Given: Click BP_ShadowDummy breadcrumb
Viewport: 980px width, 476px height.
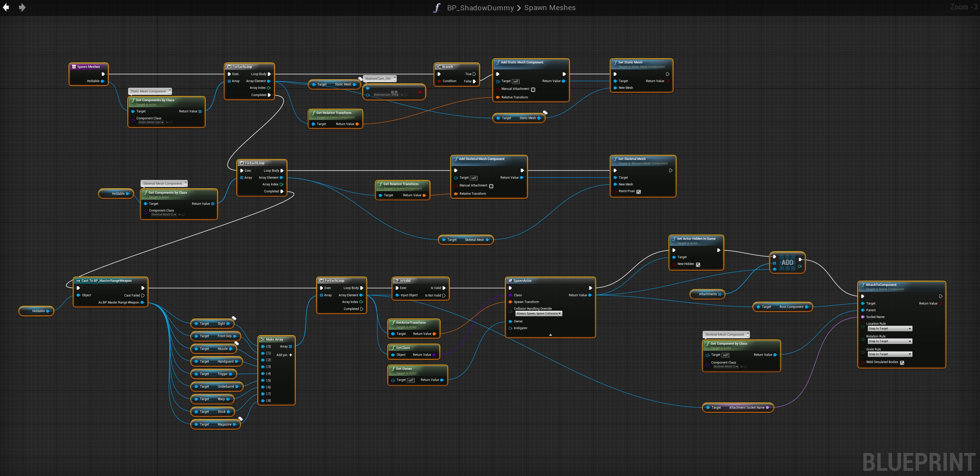Looking at the screenshot, I should (480, 8).
